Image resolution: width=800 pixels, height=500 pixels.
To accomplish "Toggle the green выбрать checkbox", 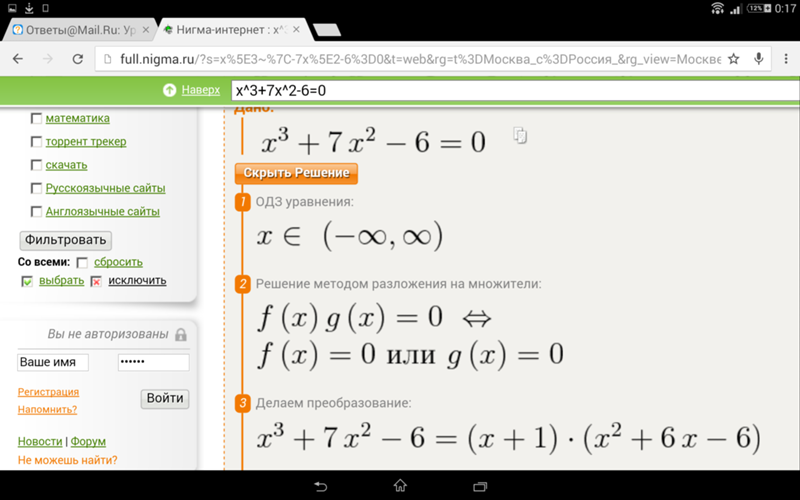I will point(27,281).
